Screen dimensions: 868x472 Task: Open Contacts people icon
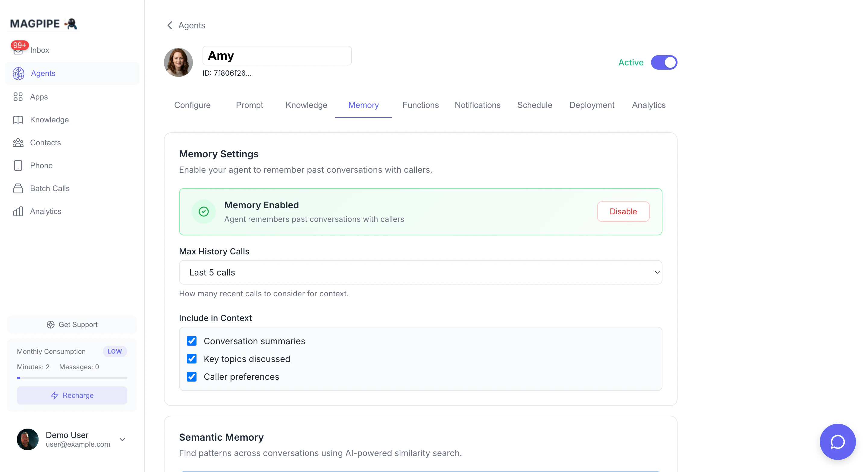click(18, 143)
